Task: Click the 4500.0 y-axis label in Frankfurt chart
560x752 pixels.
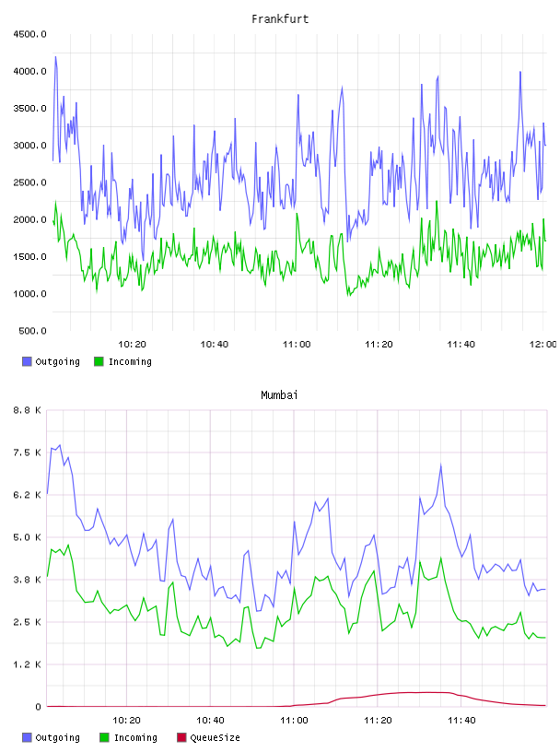Action: 29,34
